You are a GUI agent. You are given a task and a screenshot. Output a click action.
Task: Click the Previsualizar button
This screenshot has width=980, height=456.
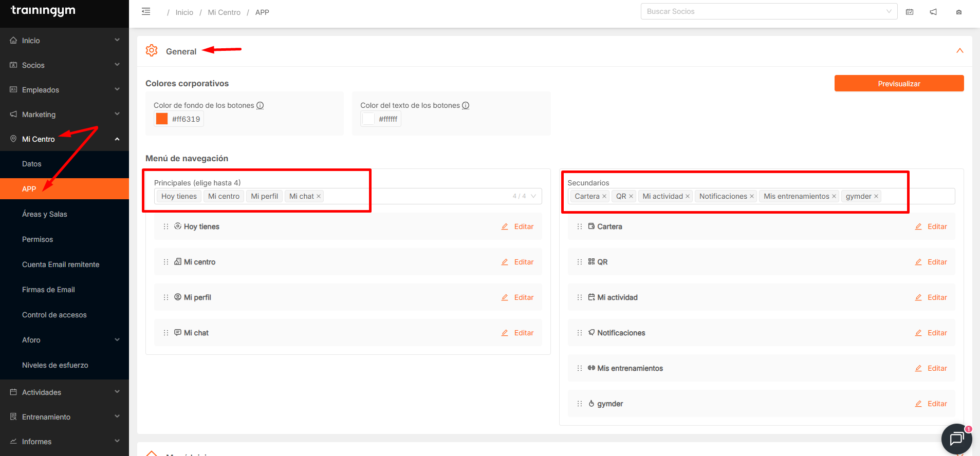(899, 84)
